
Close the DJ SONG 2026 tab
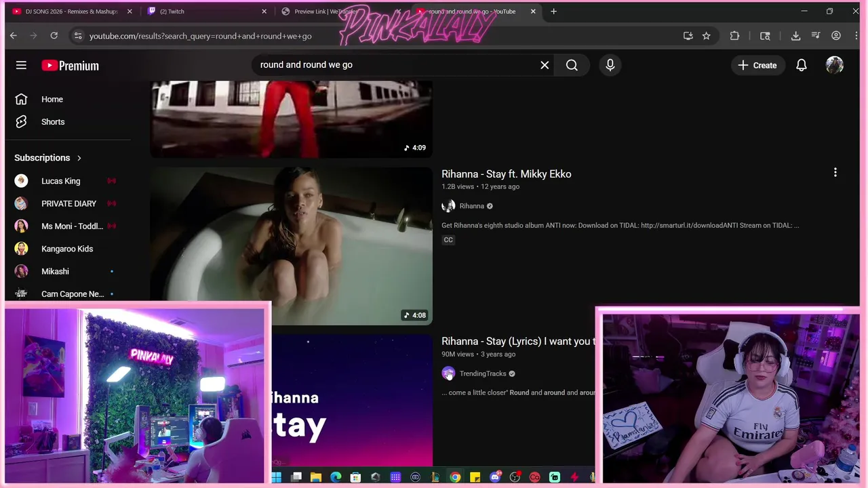click(x=130, y=12)
